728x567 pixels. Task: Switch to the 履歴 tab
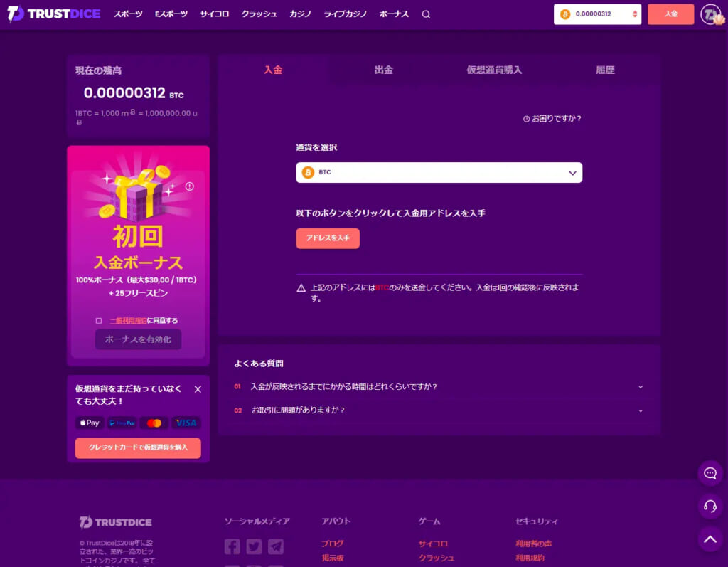(x=605, y=70)
